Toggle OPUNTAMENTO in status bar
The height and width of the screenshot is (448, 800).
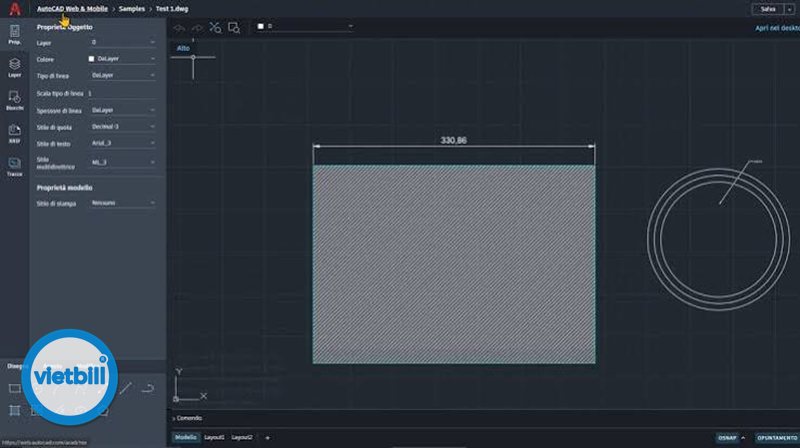pyautogui.click(x=777, y=438)
